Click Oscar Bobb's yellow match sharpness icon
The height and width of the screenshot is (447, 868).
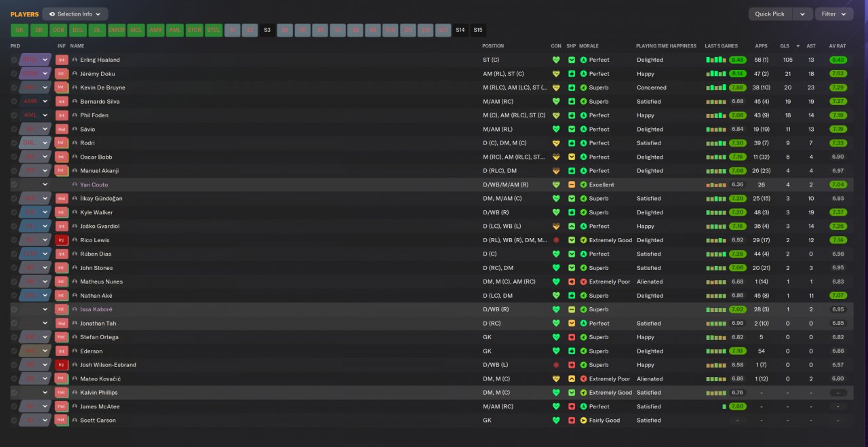pyautogui.click(x=572, y=157)
